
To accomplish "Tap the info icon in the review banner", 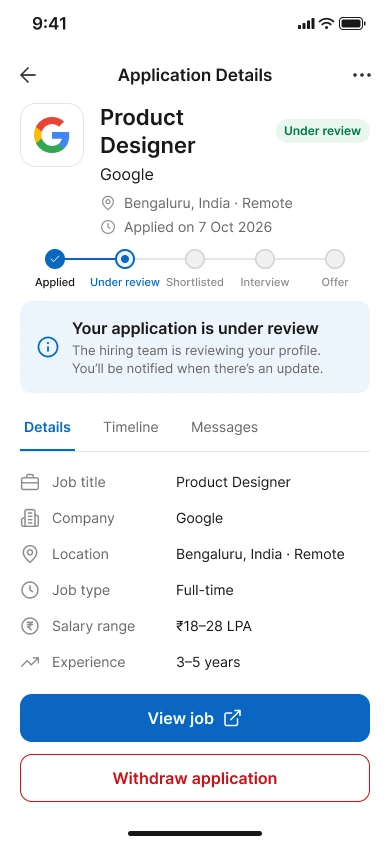I will coord(48,347).
